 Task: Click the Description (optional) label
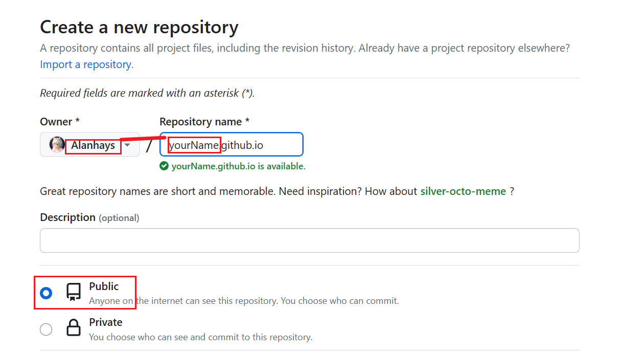point(89,217)
